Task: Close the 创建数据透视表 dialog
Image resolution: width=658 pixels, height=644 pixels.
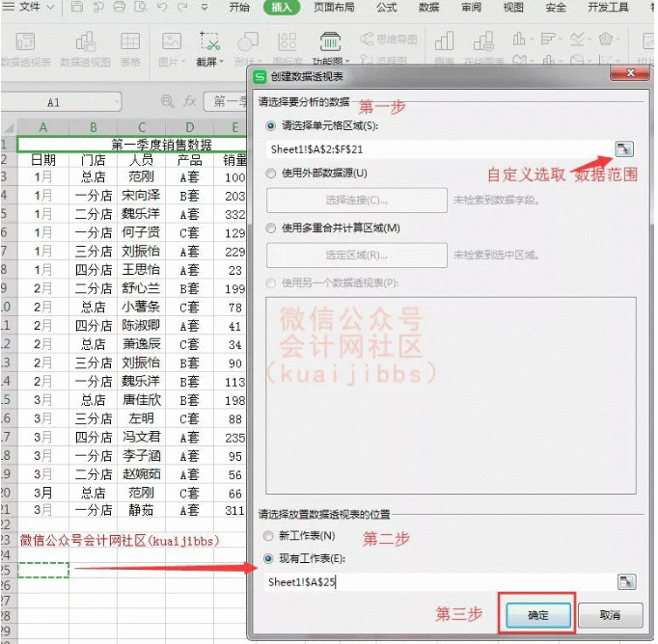Action: 629,73
